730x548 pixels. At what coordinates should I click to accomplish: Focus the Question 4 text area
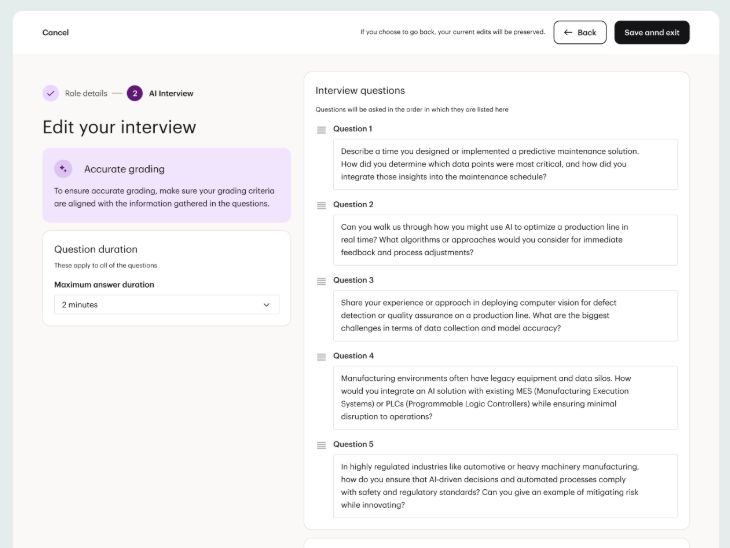point(505,397)
